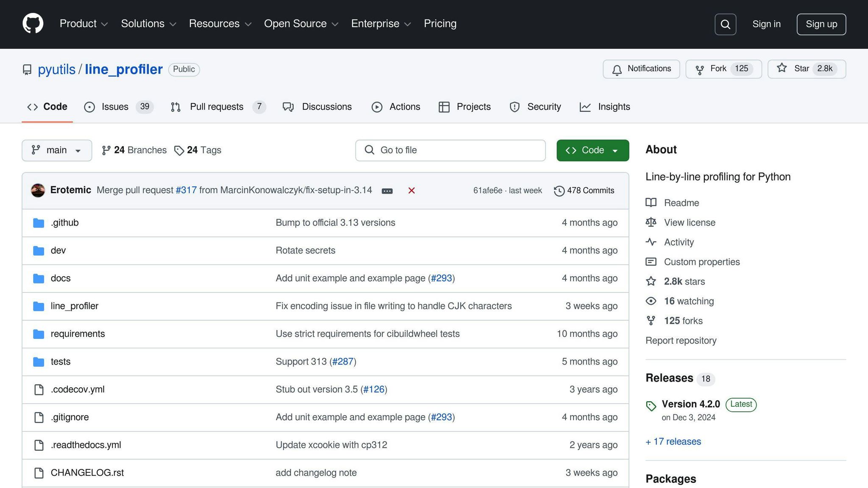Open the main branch selector dropdown
Image resolution: width=868 pixels, height=488 pixels.
coord(56,150)
